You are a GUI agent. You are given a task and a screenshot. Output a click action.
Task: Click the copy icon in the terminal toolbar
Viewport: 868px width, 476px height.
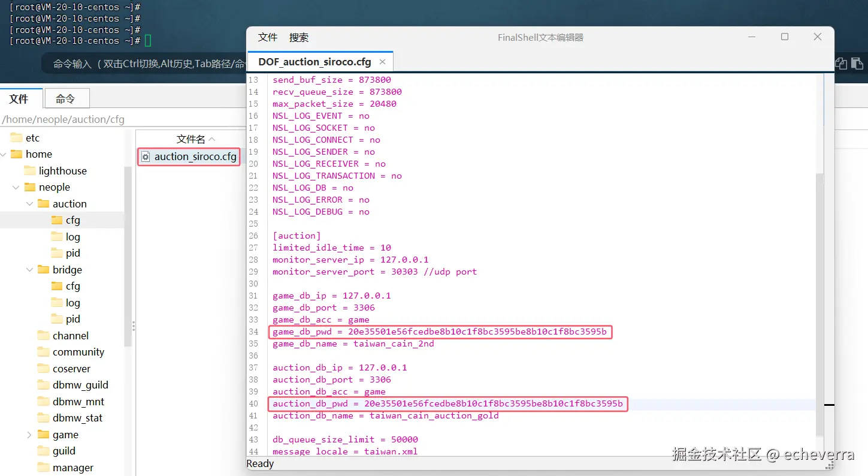click(842, 64)
